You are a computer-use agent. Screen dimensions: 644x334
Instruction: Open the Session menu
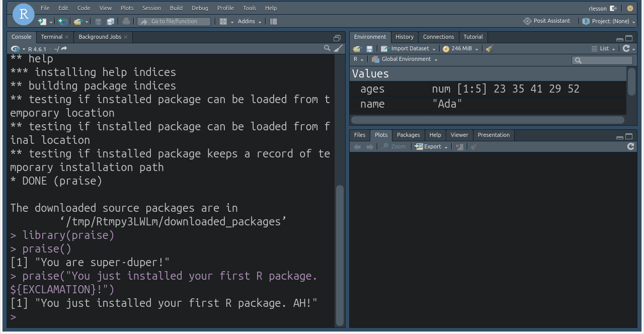[151, 8]
